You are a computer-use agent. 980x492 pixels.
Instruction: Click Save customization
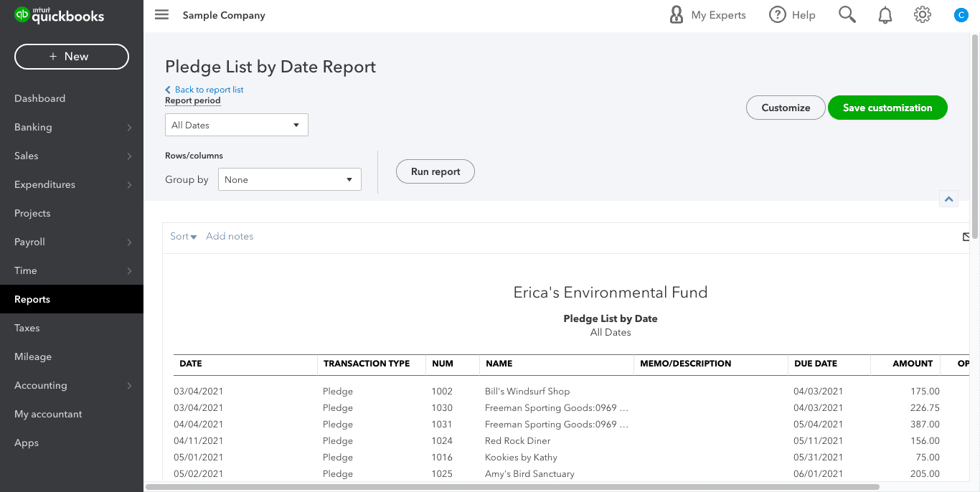[887, 108]
